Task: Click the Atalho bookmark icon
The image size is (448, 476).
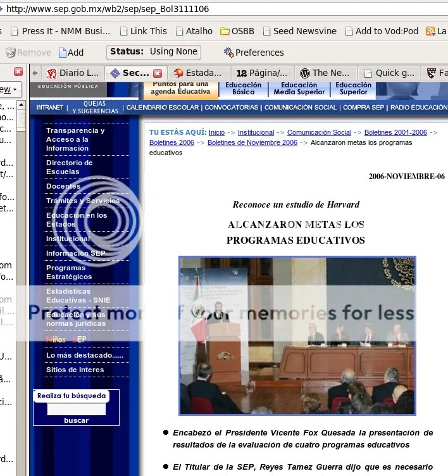Action: 179,31
